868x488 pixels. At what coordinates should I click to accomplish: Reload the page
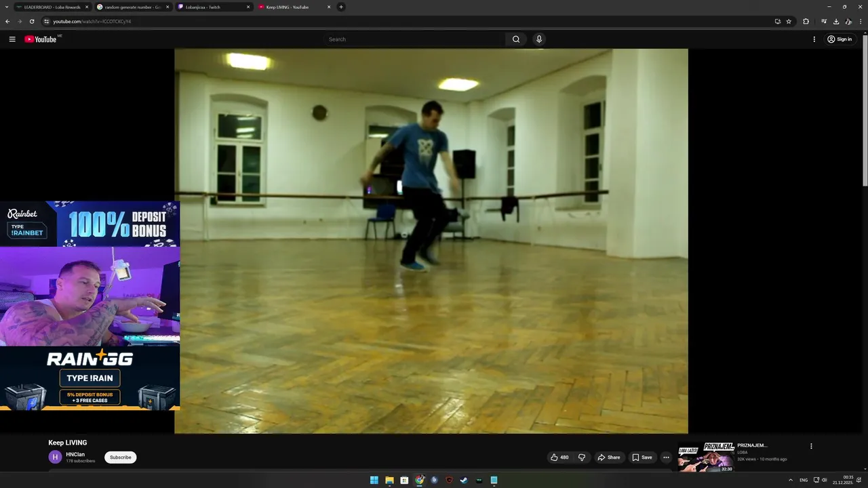32,21
